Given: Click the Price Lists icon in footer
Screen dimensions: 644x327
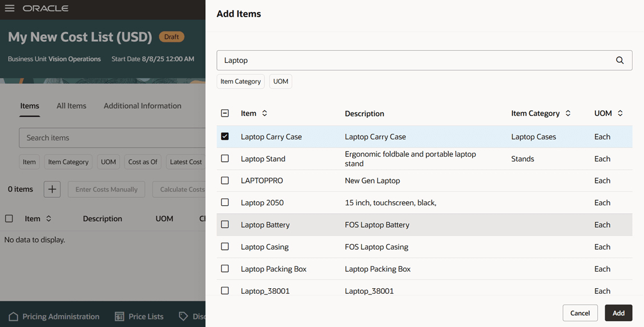Looking at the screenshot, I should [x=119, y=316].
